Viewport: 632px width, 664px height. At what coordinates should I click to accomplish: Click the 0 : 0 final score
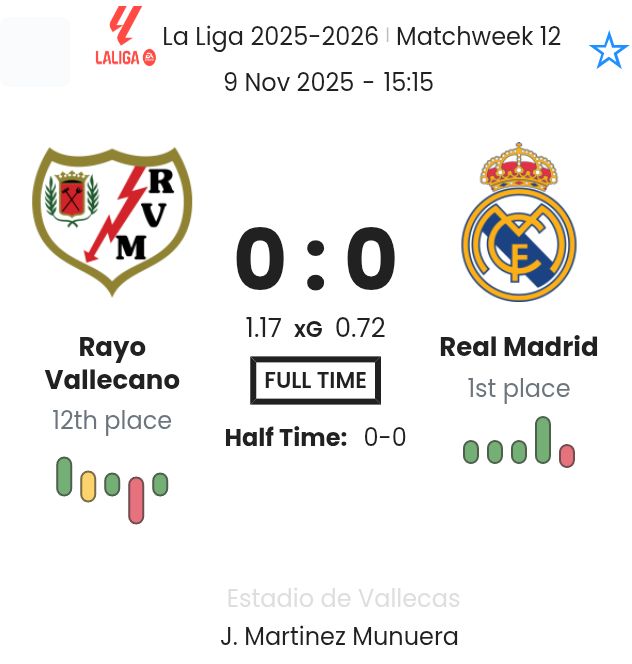[315, 260]
